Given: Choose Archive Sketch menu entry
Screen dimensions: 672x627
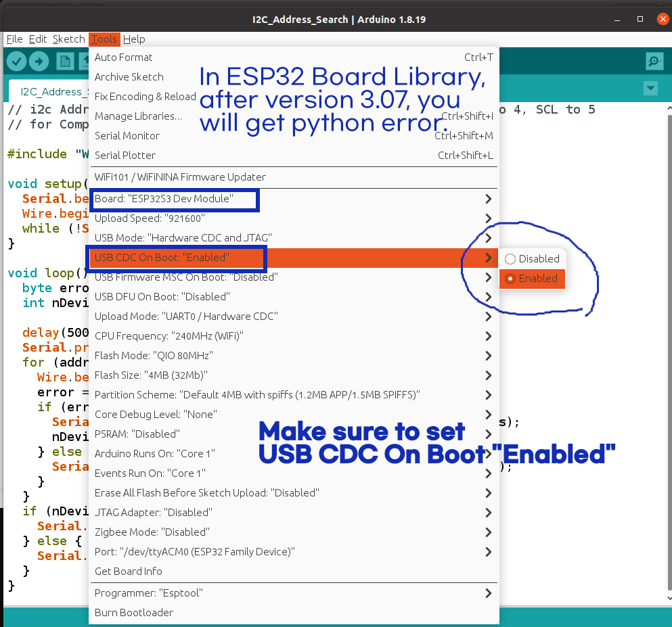Looking at the screenshot, I should (294, 77).
